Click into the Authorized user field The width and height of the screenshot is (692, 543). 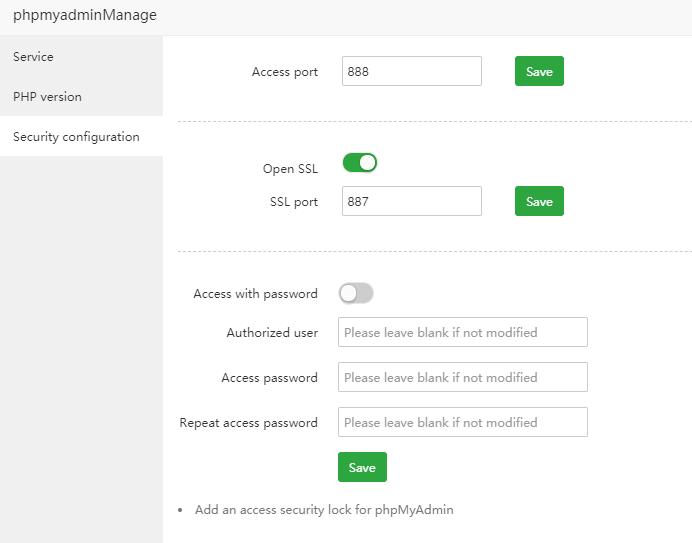462,332
